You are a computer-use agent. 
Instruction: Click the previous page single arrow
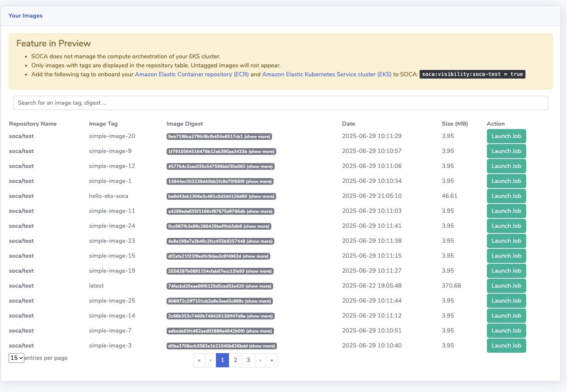(211, 360)
